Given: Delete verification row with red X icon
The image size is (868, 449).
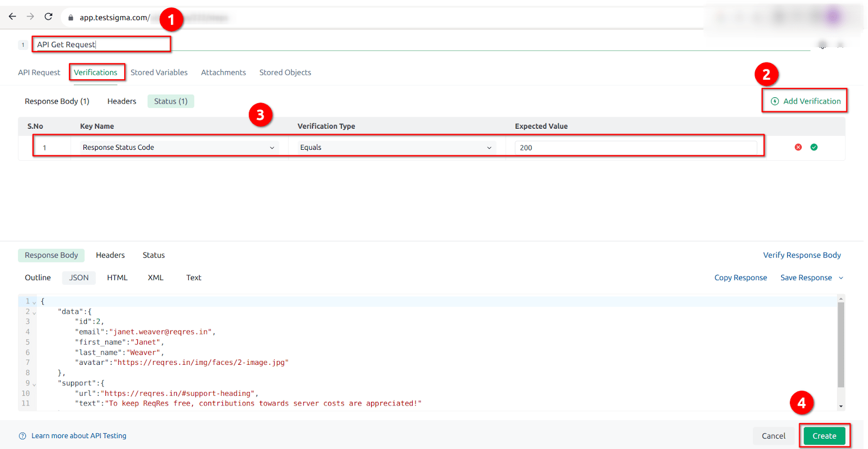Looking at the screenshot, I should [798, 147].
